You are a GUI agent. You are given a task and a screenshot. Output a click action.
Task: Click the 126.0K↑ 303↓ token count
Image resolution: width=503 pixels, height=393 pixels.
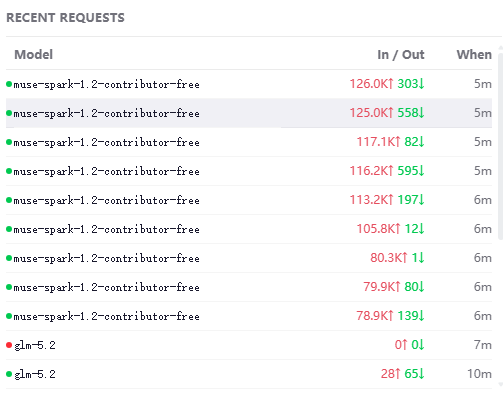(387, 84)
